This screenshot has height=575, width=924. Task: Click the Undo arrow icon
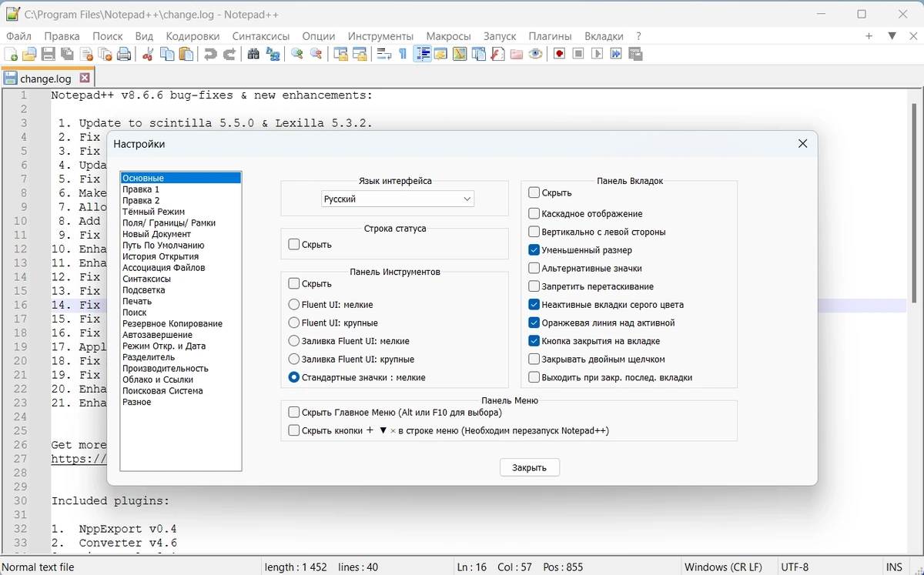(209, 54)
